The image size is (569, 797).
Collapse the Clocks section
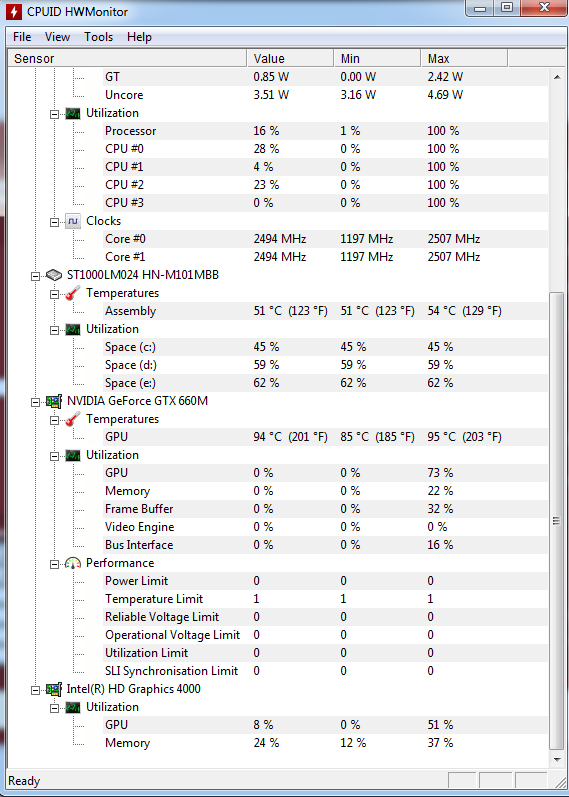click(54, 223)
